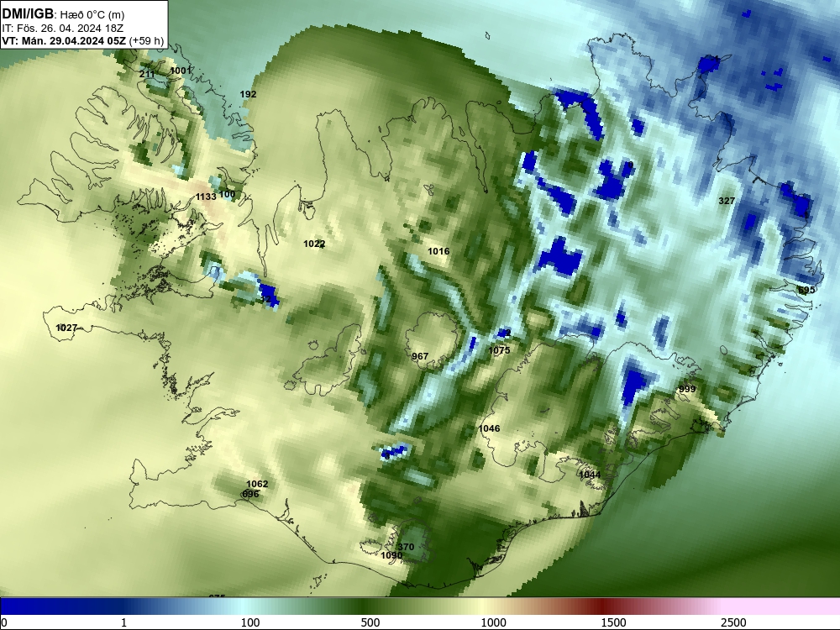
Task: Select the 'Hæð 0°C (m)' parameter label
Action: pos(92,15)
